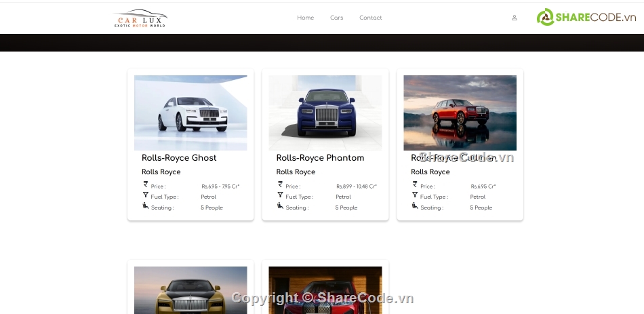The height and width of the screenshot is (314, 644).
Task: Click the fuel icon on third car card
Action: 415,195
